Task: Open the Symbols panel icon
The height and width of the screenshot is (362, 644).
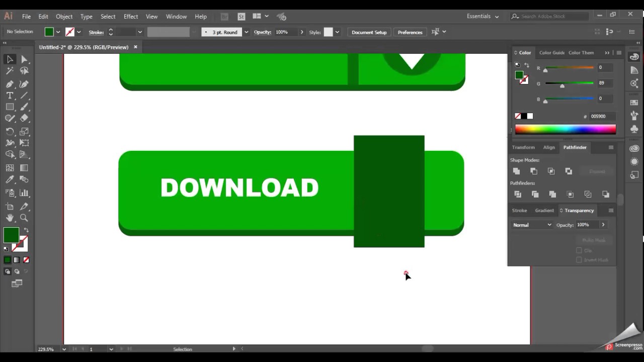Action: [634, 129]
